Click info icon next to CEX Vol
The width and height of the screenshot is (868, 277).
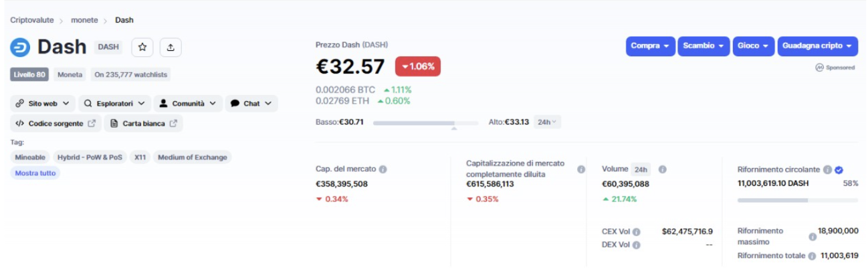tap(637, 232)
